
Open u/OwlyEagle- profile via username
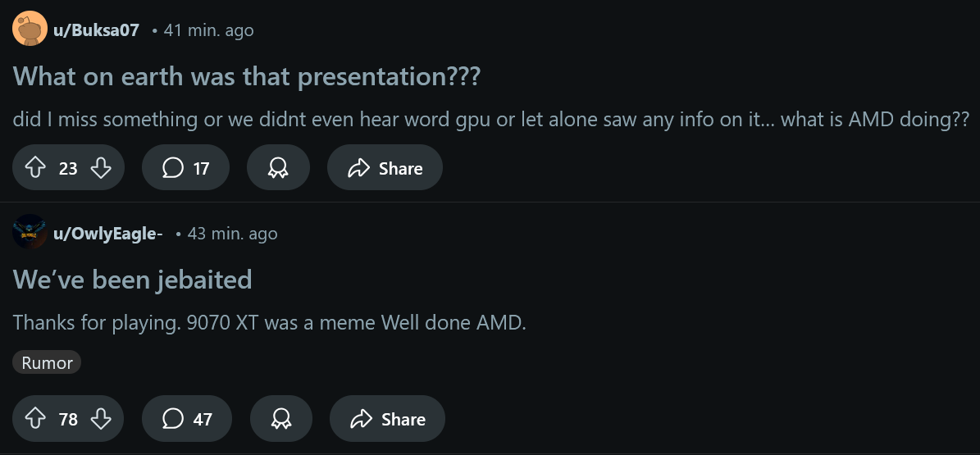point(108,234)
